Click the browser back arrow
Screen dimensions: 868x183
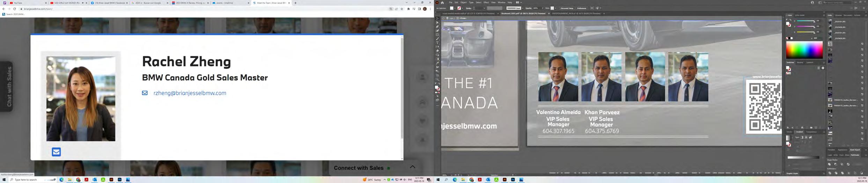pos(3,9)
